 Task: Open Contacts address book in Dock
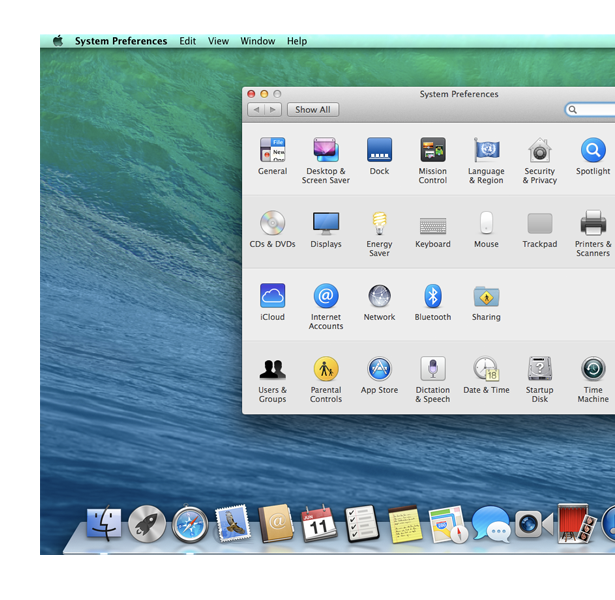coord(276,523)
